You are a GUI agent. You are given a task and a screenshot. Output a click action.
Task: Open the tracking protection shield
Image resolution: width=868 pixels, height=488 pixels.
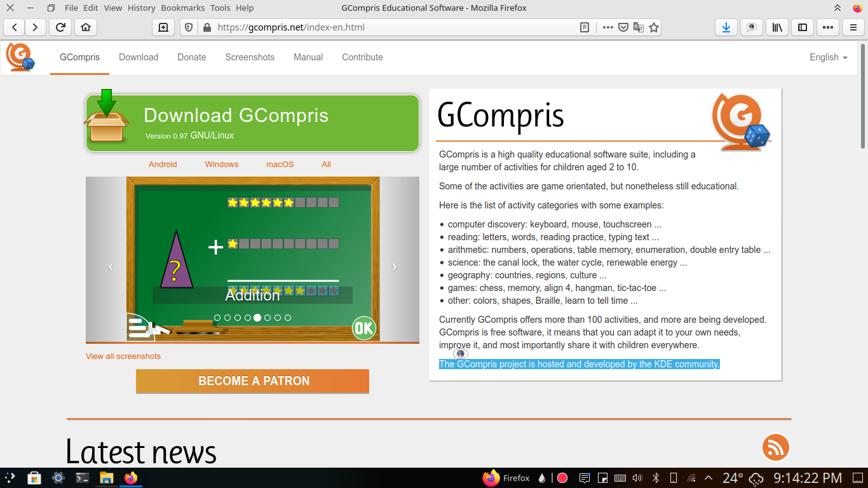(189, 27)
